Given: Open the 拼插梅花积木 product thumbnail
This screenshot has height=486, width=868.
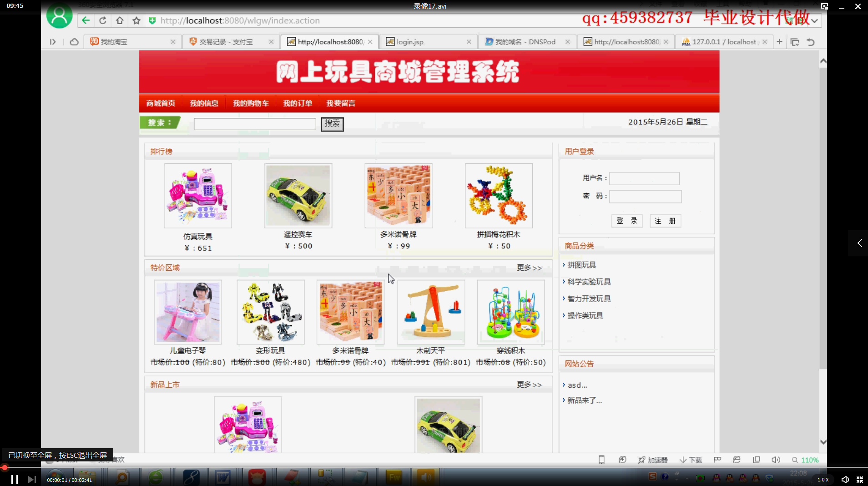Looking at the screenshot, I should coord(499,196).
